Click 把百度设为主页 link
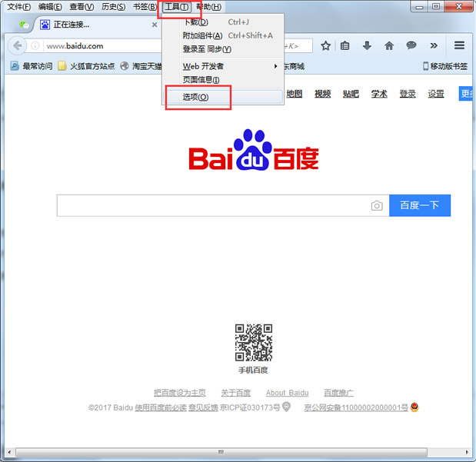The height and width of the screenshot is (462, 476). coord(180,393)
